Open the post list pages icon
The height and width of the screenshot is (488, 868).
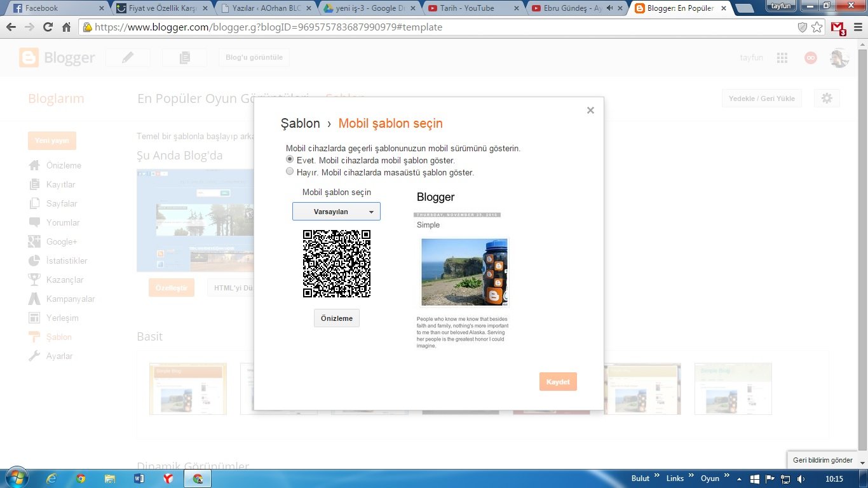click(x=184, y=57)
